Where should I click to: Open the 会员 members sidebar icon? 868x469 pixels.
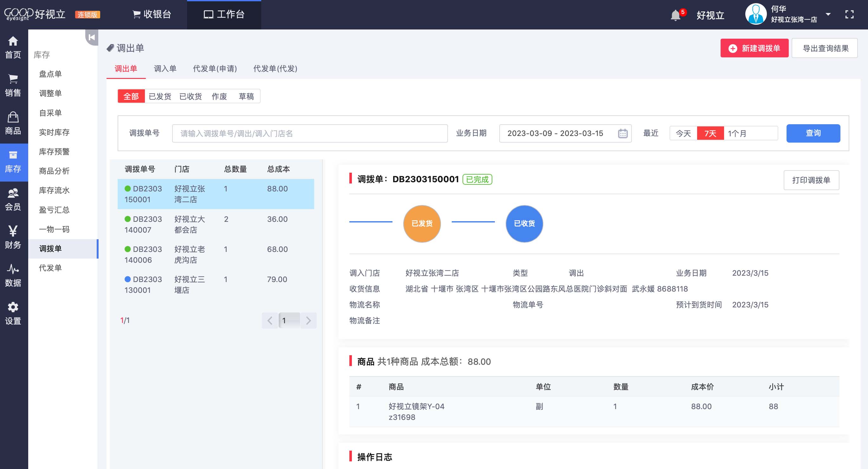pyautogui.click(x=13, y=200)
